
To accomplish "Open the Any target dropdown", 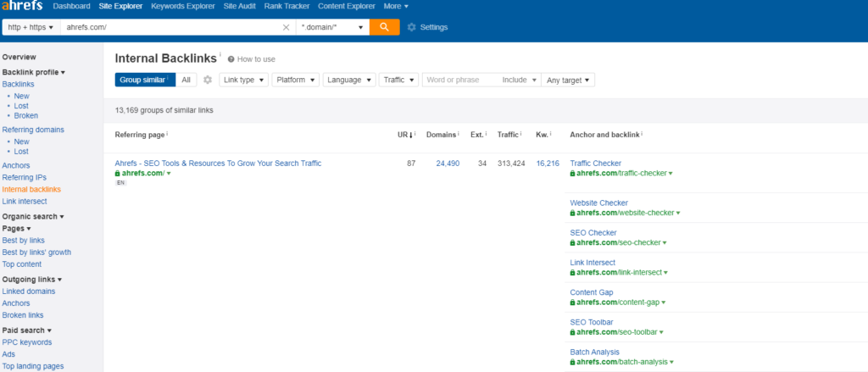I will 568,80.
